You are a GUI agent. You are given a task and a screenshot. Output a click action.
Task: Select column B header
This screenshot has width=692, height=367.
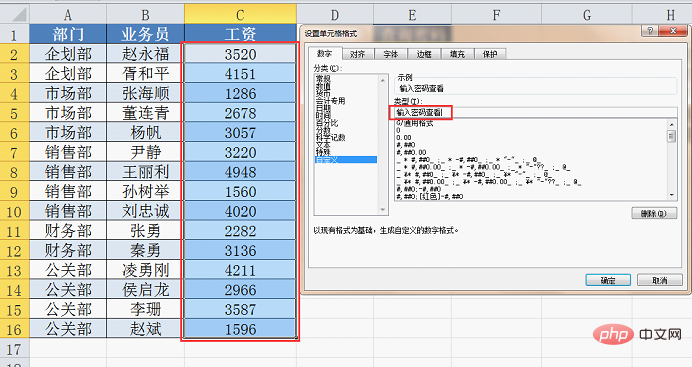coord(145,15)
